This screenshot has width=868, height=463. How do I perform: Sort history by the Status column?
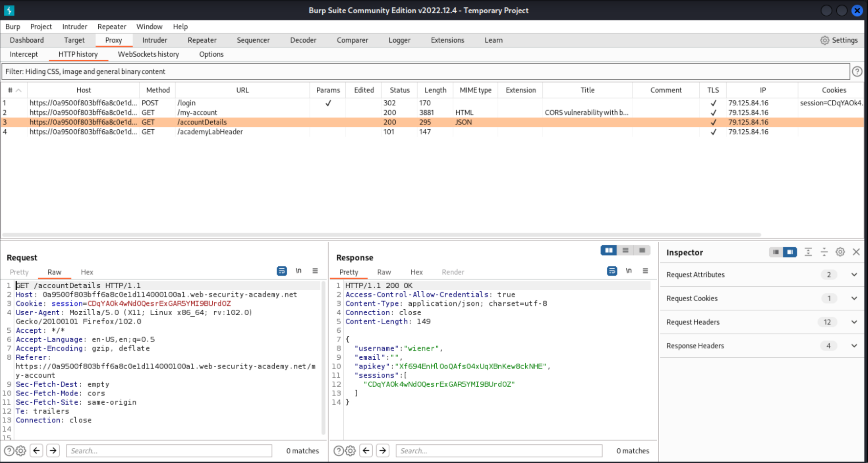click(x=400, y=90)
